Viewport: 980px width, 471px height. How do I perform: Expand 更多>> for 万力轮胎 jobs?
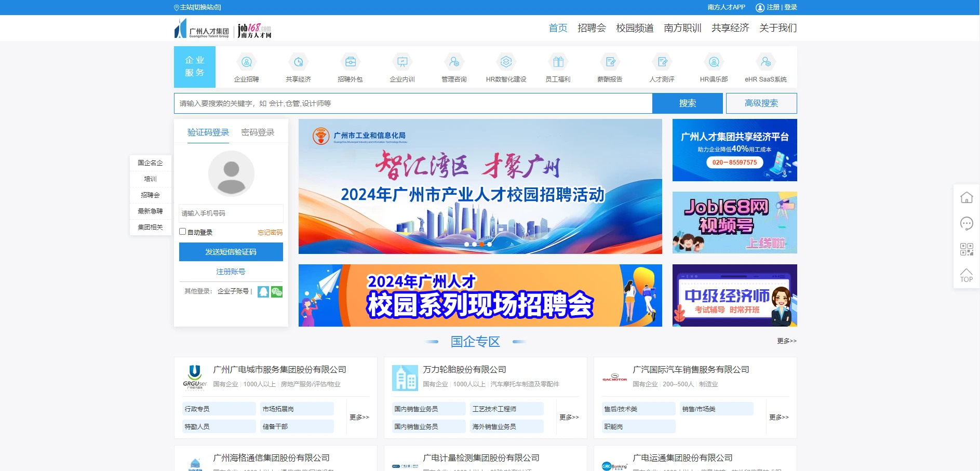[x=569, y=417]
